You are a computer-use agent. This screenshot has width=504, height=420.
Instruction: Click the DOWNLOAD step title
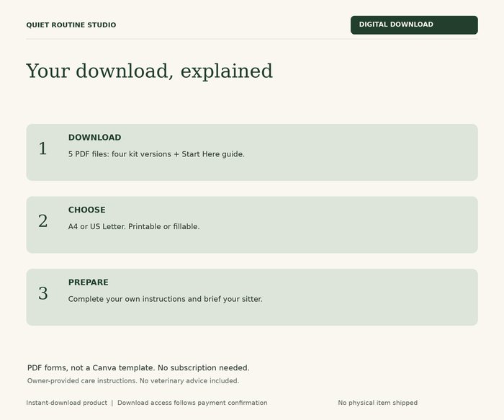95,138
